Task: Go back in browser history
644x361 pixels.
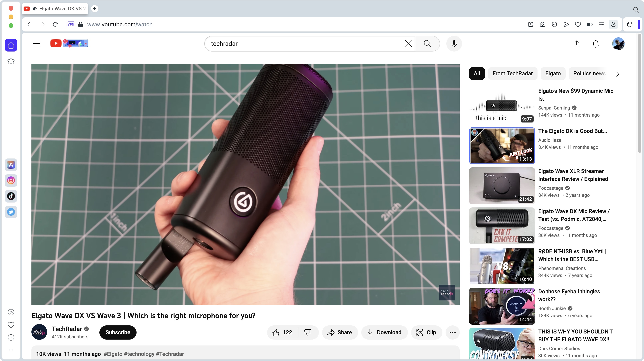Action: (x=29, y=24)
